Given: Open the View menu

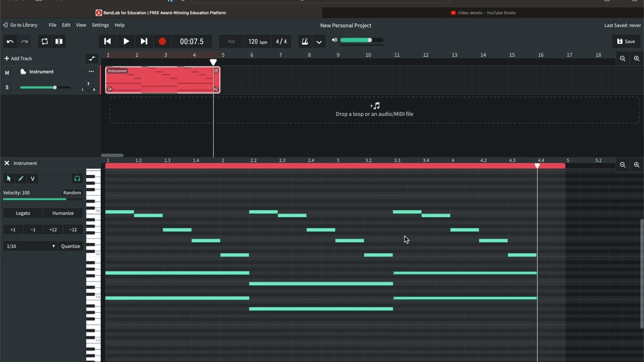Looking at the screenshot, I should [81, 25].
